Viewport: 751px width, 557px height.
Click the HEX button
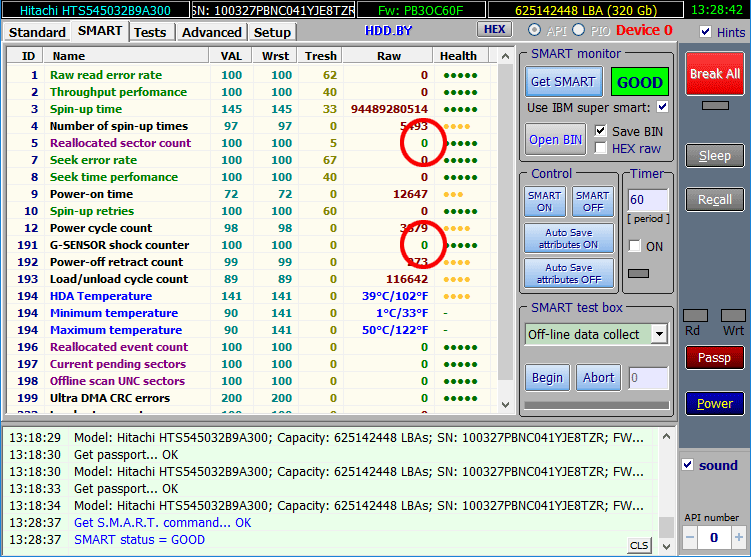(x=494, y=30)
